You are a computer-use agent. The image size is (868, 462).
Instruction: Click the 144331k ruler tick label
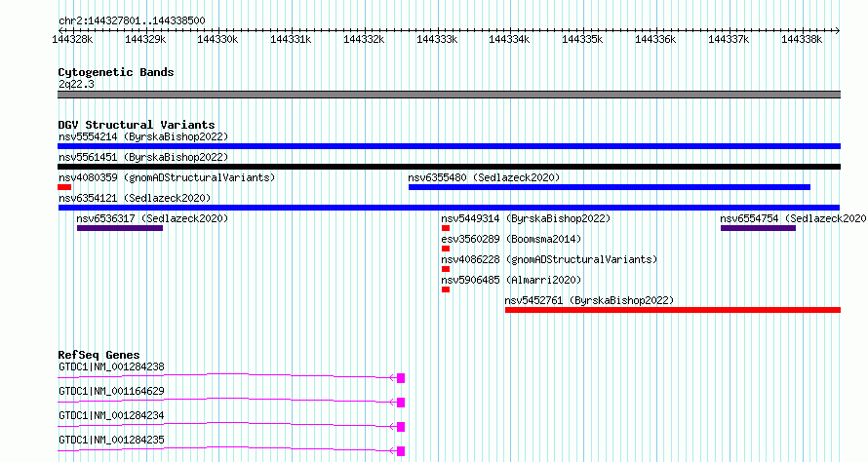(x=292, y=39)
